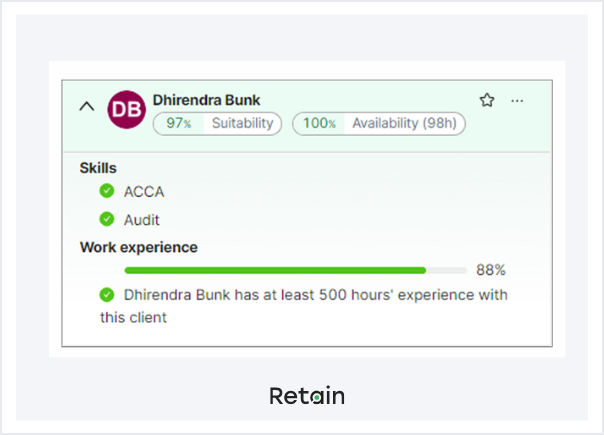Click the 97% Suitability badge
This screenshot has height=435, width=604.
[x=217, y=123]
